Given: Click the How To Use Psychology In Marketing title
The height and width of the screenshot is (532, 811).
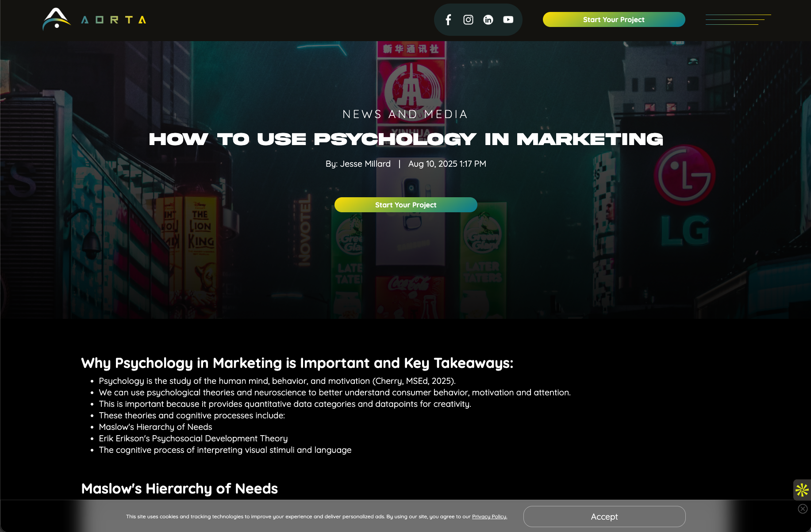Looking at the screenshot, I should [406, 139].
